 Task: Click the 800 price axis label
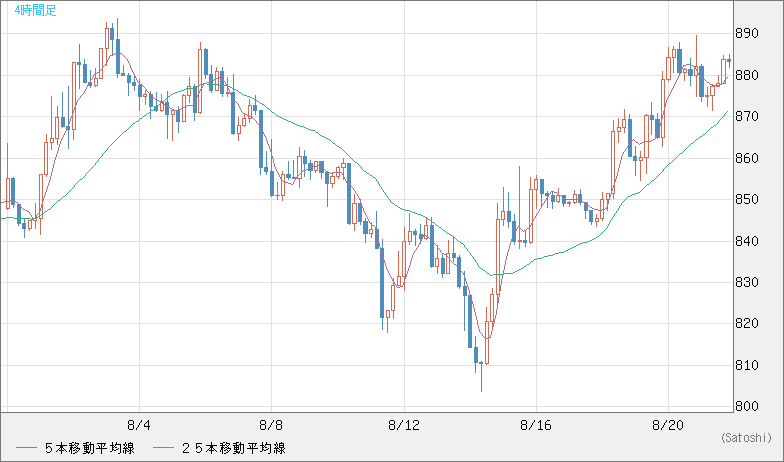[746, 406]
